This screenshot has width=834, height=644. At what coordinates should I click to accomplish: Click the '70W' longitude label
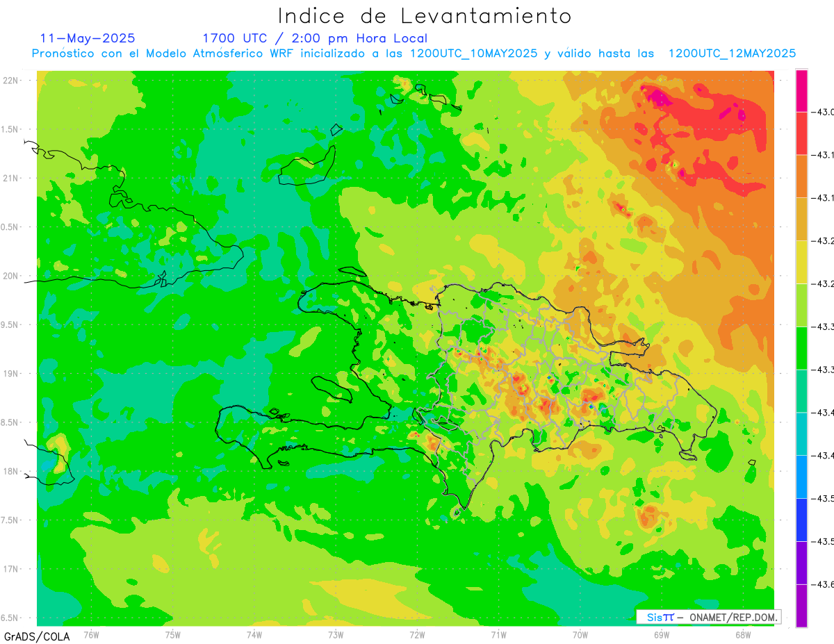tap(580, 634)
